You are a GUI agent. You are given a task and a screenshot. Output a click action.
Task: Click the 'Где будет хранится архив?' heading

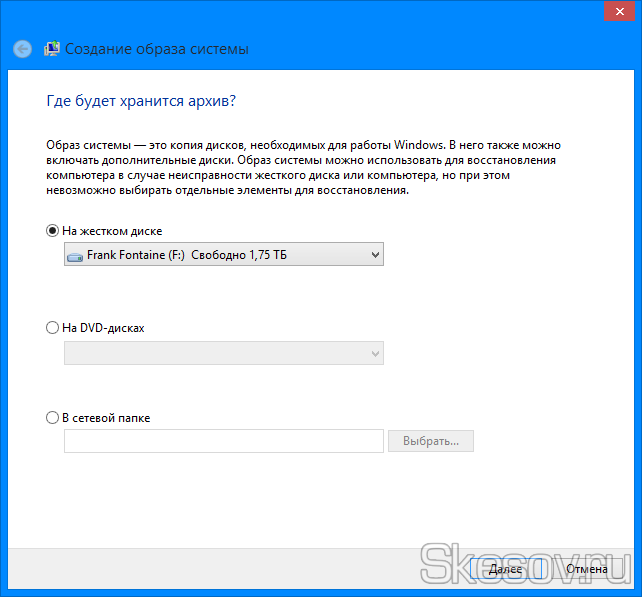pos(148,101)
